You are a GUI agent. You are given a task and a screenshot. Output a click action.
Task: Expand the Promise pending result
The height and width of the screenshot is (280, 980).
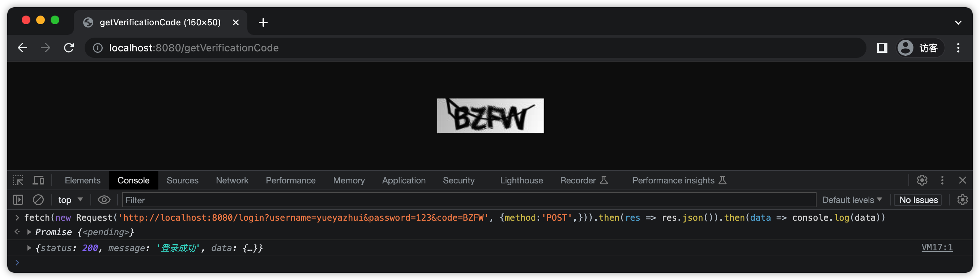pyautogui.click(x=29, y=232)
